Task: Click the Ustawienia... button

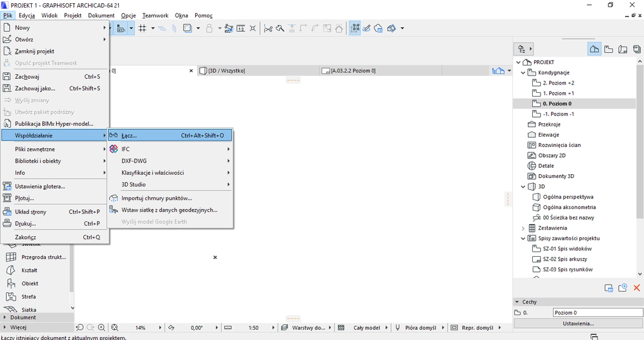Action: pos(579,323)
